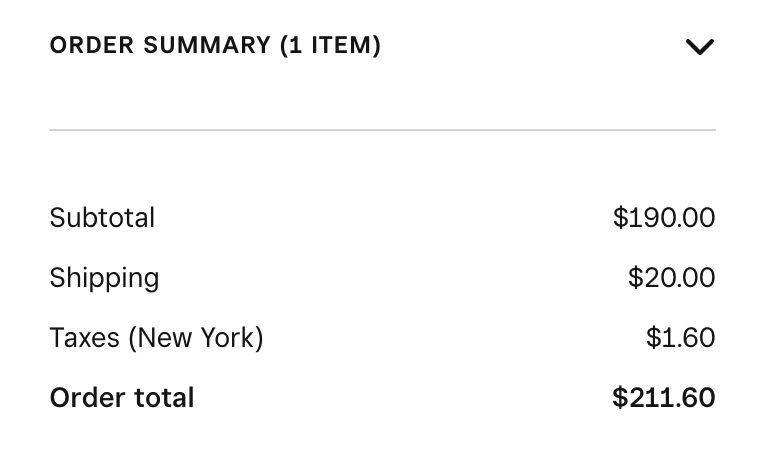Select the bold Order total label
The image size is (776, 456).
click(x=122, y=397)
